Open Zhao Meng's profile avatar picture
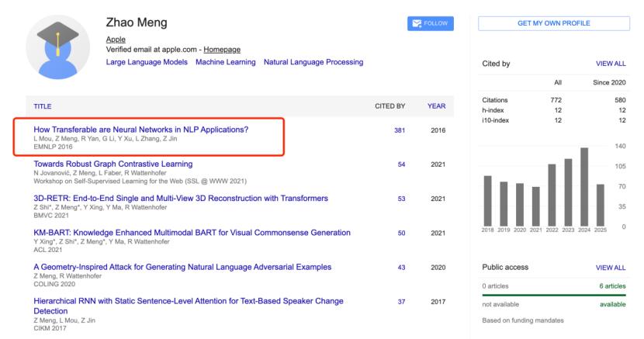 pyautogui.click(x=58, y=47)
